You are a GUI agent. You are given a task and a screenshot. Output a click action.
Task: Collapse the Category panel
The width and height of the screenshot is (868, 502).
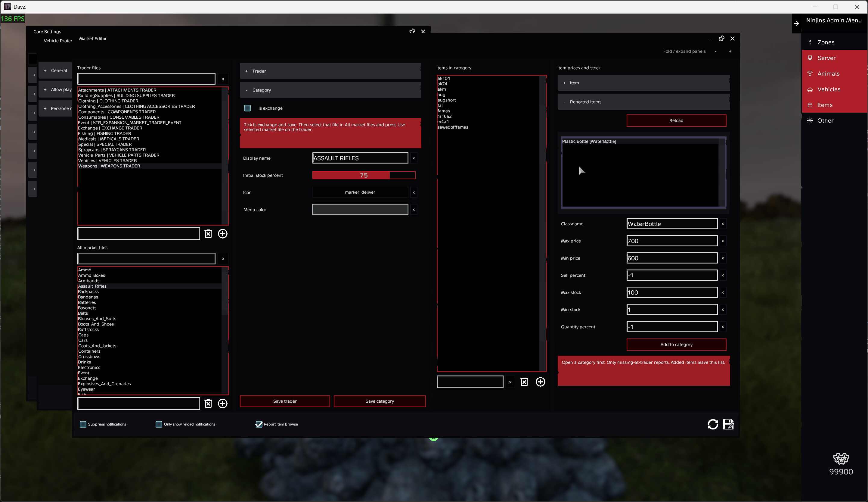coord(330,90)
